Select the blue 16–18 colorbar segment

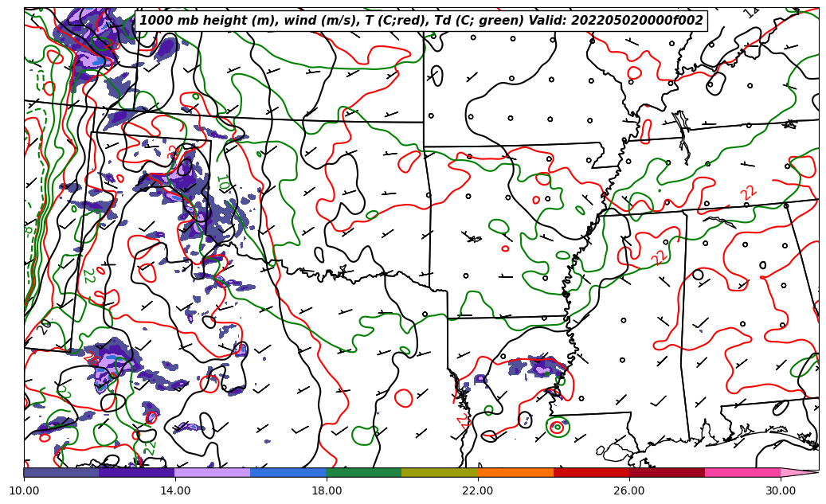click(288, 472)
